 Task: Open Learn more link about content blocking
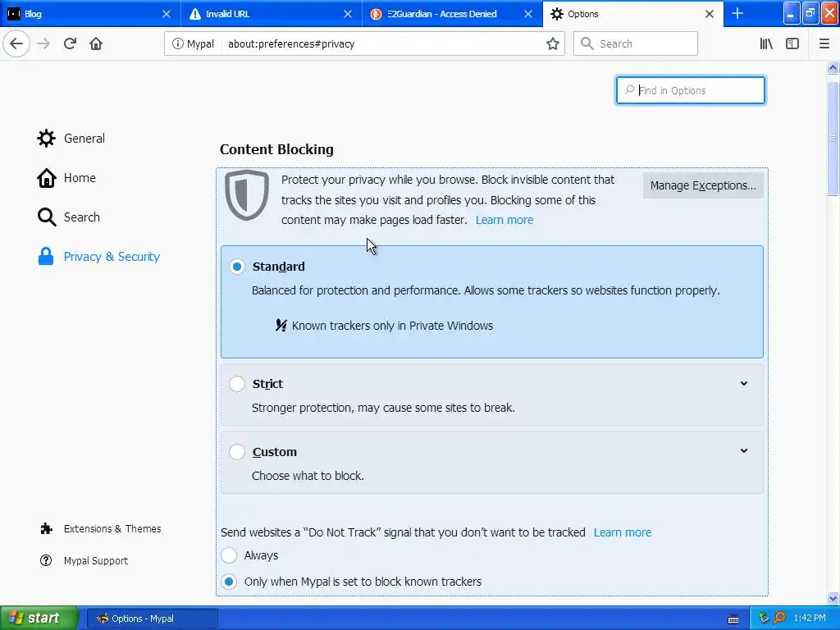(x=504, y=220)
